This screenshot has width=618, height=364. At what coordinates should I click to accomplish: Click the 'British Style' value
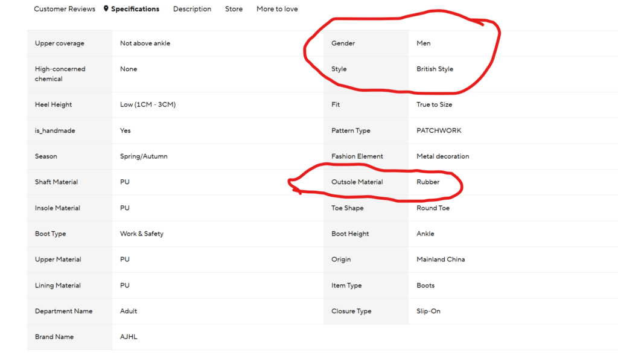(x=435, y=69)
